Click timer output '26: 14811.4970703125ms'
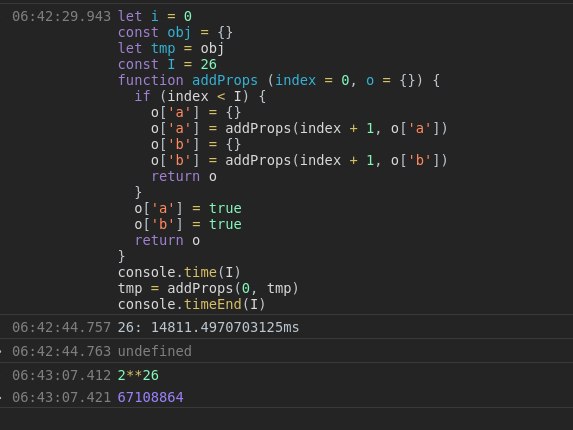The width and height of the screenshot is (573, 430). pos(208,327)
